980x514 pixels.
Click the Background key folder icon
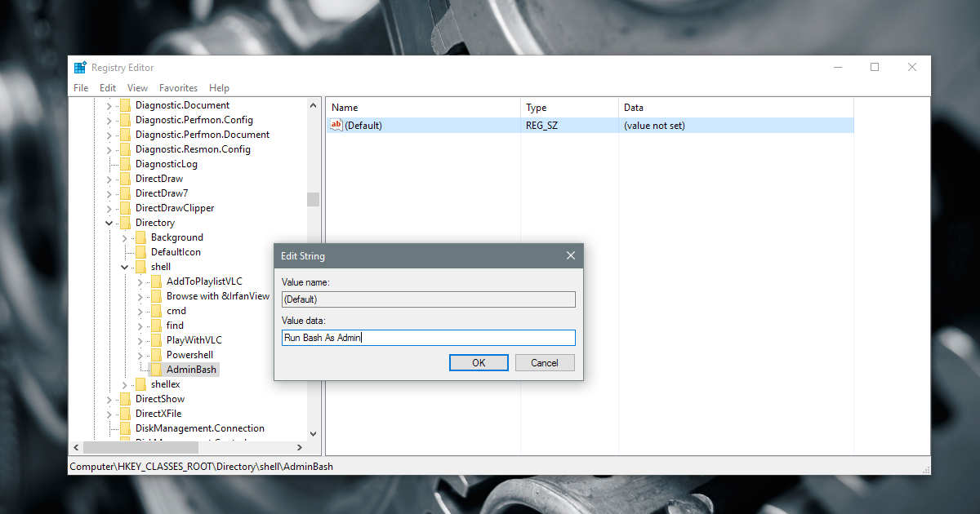coord(140,237)
